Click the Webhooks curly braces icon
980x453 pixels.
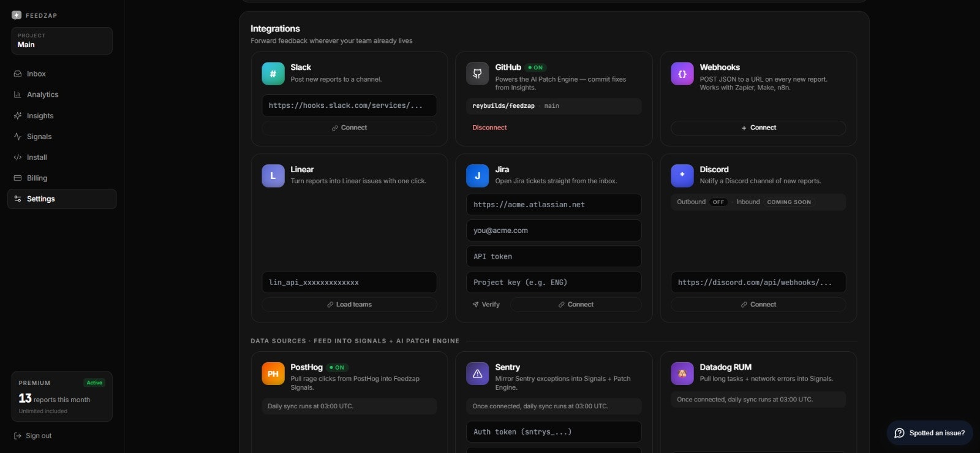point(682,74)
